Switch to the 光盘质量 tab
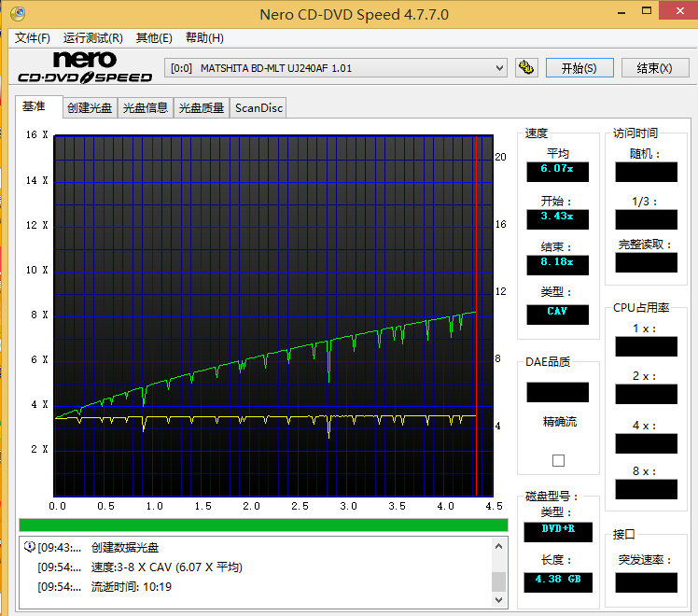 (202, 108)
